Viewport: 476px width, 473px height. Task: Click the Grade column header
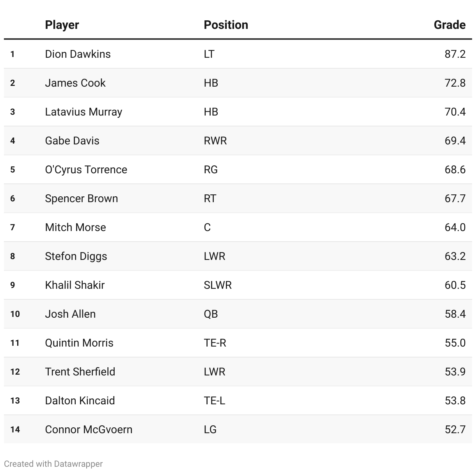[x=449, y=25]
